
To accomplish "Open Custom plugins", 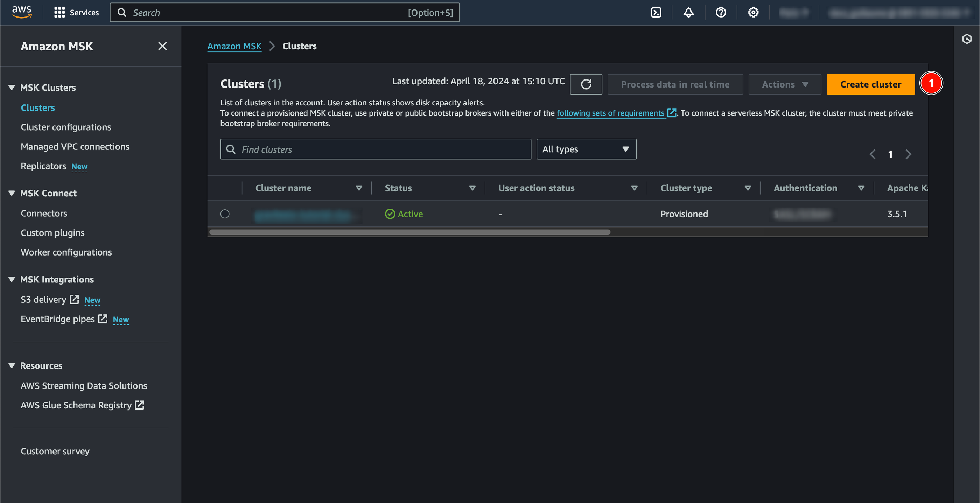I will click(x=52, y=233).
